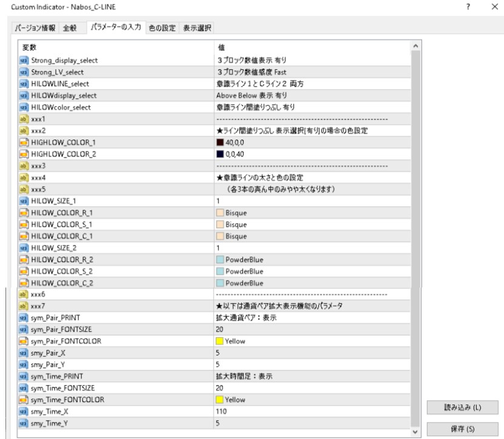Select the sym_Time_PRINT value cell
Image resolution: width=504 pixels, height=439 pixels.
pyautogui.click(x=312, y=377)
